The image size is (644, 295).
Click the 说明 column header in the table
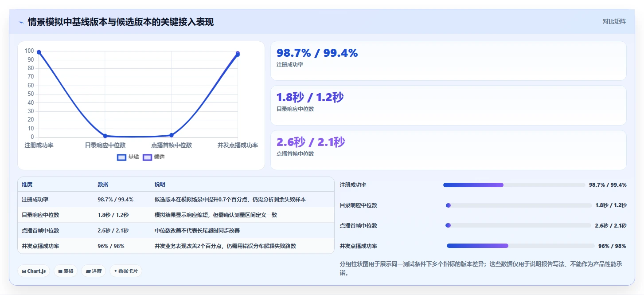click(160, 185)
